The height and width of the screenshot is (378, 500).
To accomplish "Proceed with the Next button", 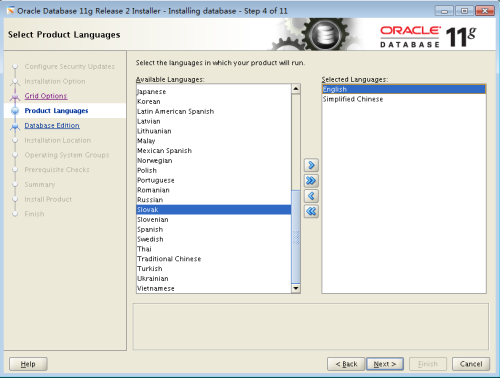I will pos(385,364).
